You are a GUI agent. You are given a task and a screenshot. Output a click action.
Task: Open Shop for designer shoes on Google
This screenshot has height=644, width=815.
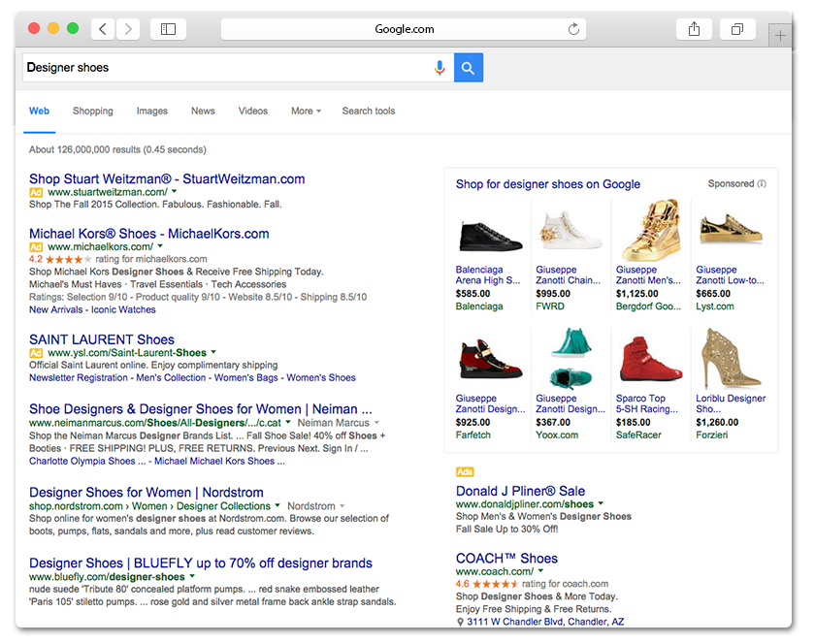(548, 184)
